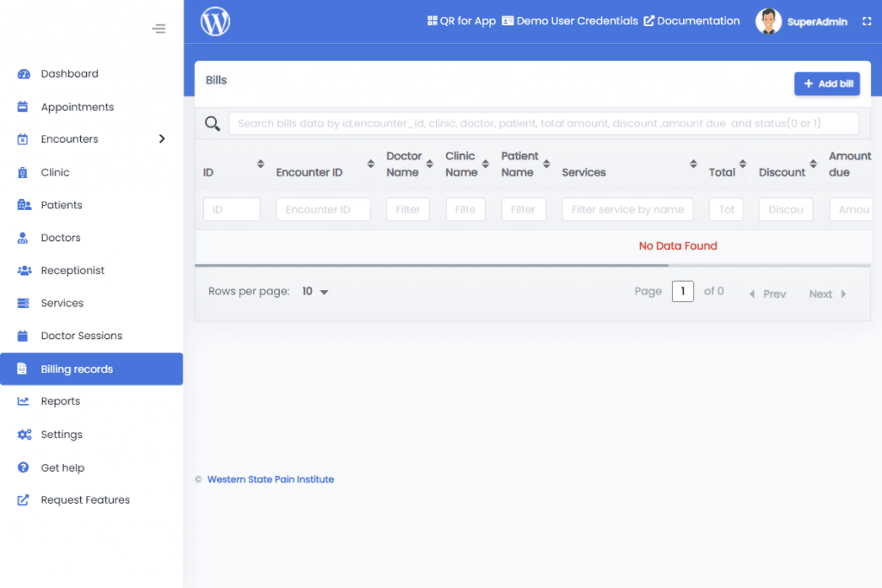Click the Dashboard gauge icon
The height and width of the screenshot is (588, 882).
tap(23, 74)
